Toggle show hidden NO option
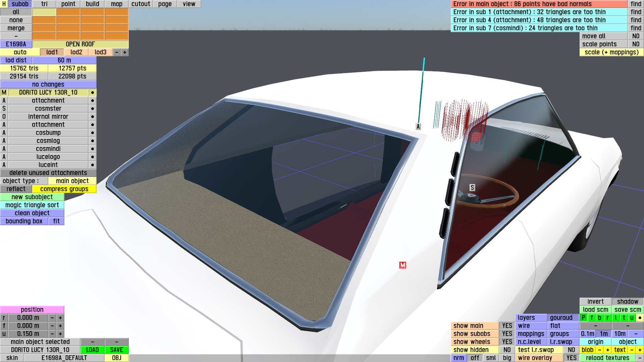The width and height of the screenshot is (644, 362). pyautogui.click(x=507, y=350)
